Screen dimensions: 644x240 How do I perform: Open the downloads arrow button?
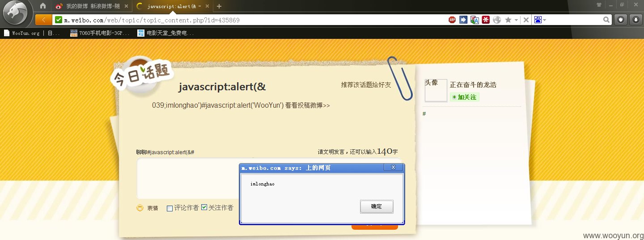point(636,20)
